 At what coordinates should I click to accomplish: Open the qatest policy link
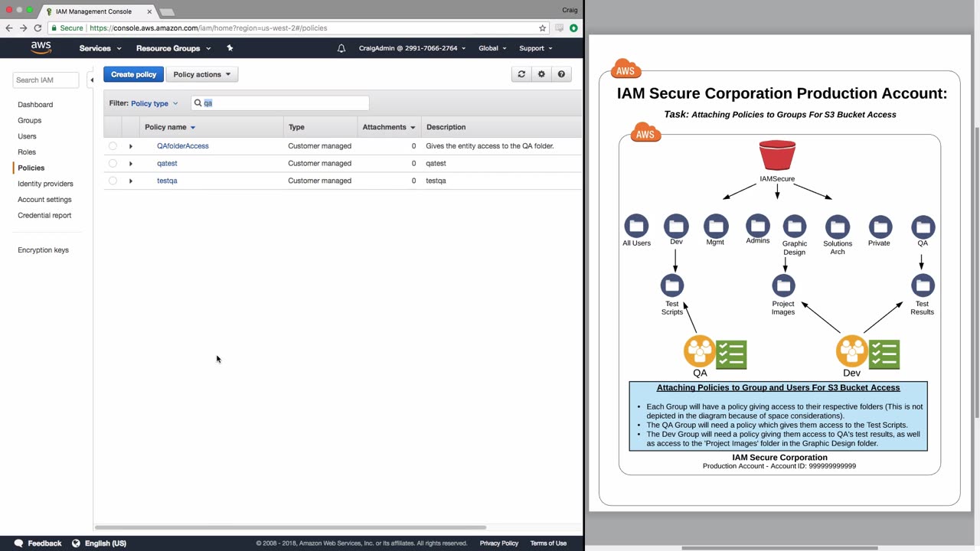tap(167, 163)
